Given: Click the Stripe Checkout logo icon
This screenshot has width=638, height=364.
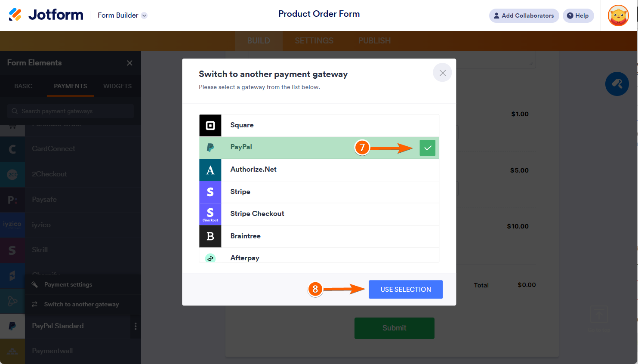Looking at the screenshot, I should (210, 214).
